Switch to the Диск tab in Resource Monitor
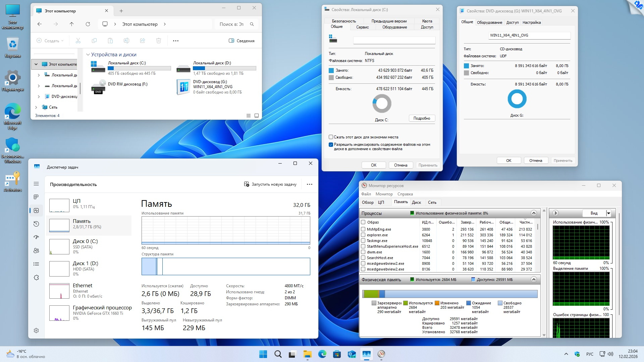This screenshot has height=362, width=644. (416, 202)
